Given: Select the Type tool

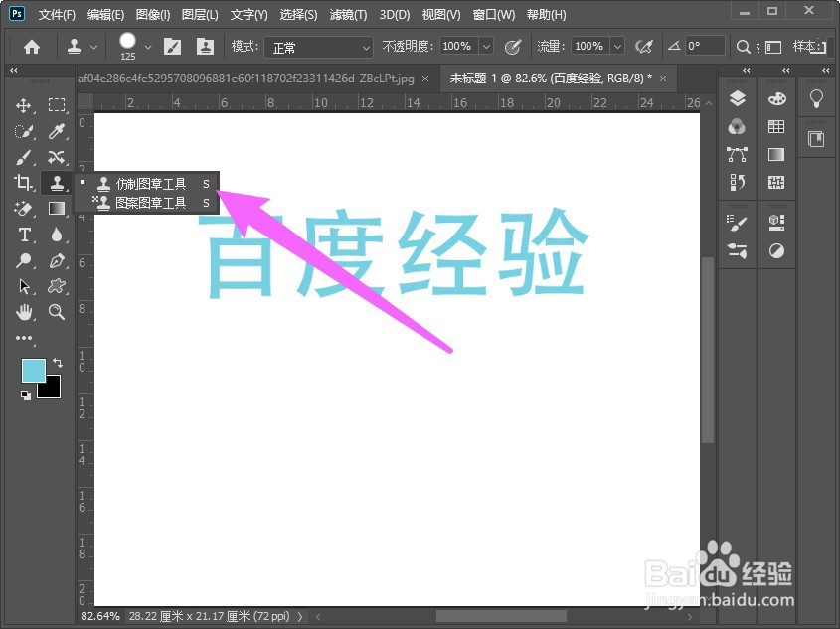Looking at the screenshot, I should point(24,235).
